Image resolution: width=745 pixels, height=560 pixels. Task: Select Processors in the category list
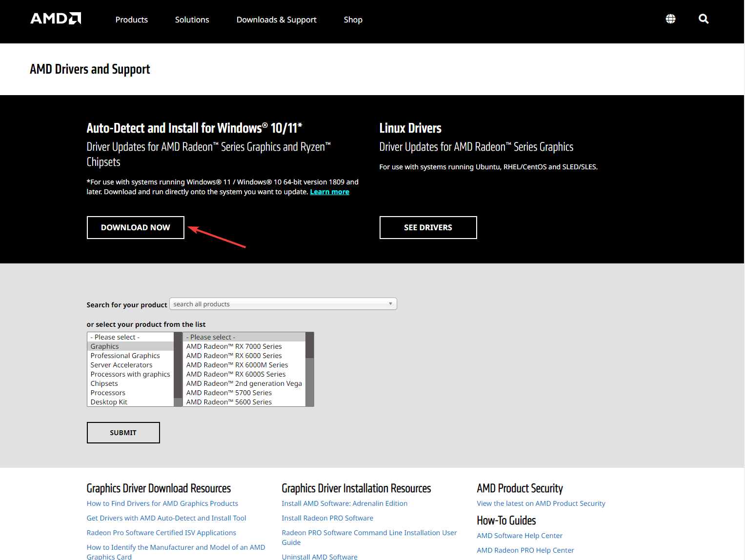tap(130, 393)
